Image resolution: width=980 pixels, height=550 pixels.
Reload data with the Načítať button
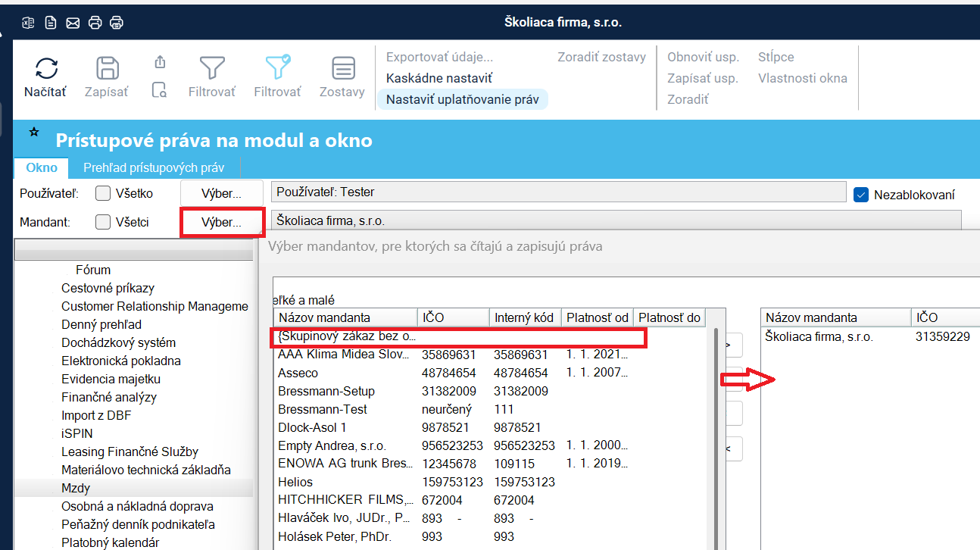45,78
